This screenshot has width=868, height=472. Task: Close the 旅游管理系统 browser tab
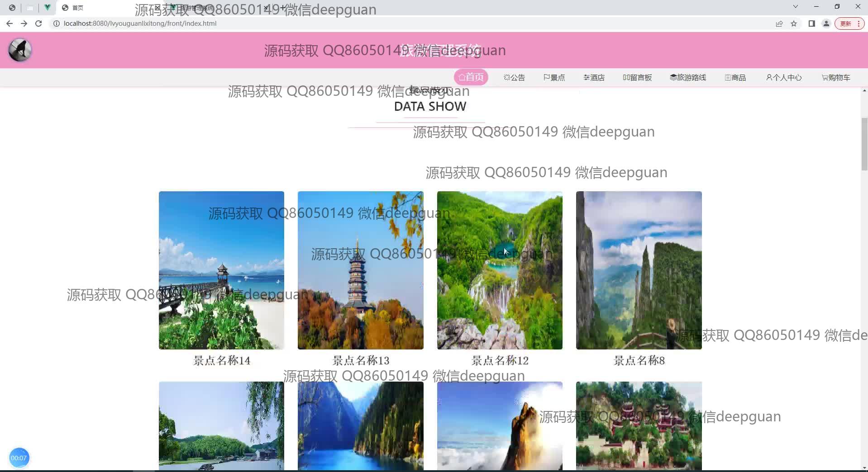[267, 8]
